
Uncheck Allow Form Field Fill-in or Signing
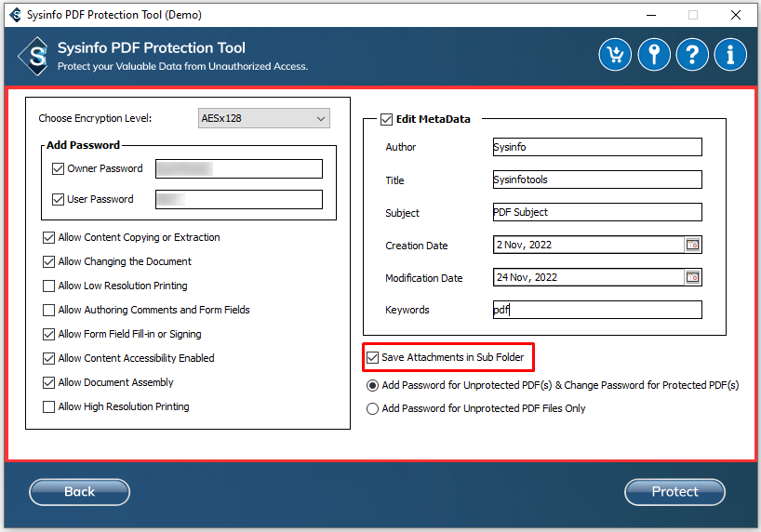(48, 334)
